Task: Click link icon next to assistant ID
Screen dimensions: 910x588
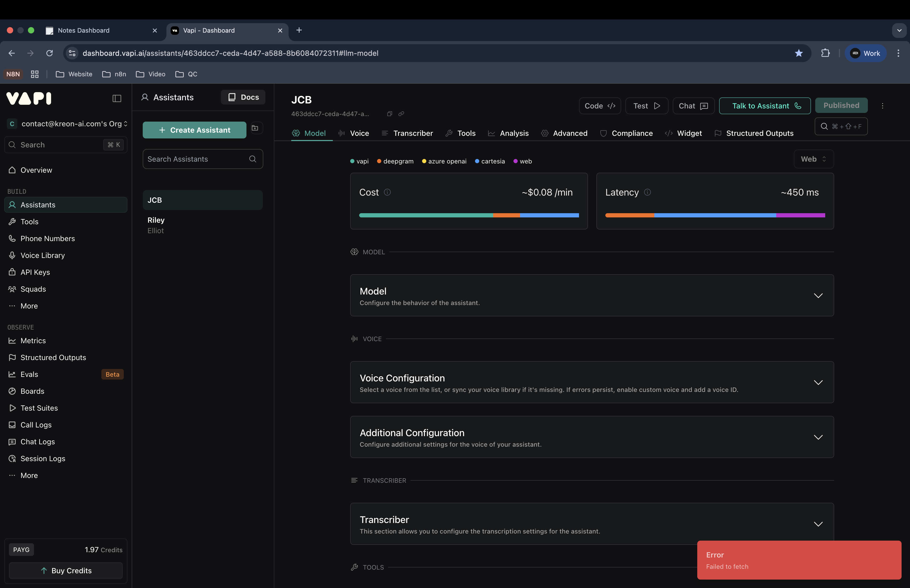Action: 401,114
